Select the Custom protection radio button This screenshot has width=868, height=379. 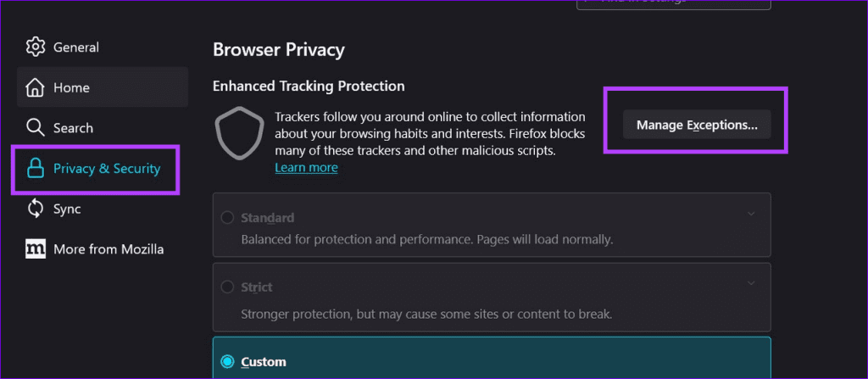(x=227, y=362)
